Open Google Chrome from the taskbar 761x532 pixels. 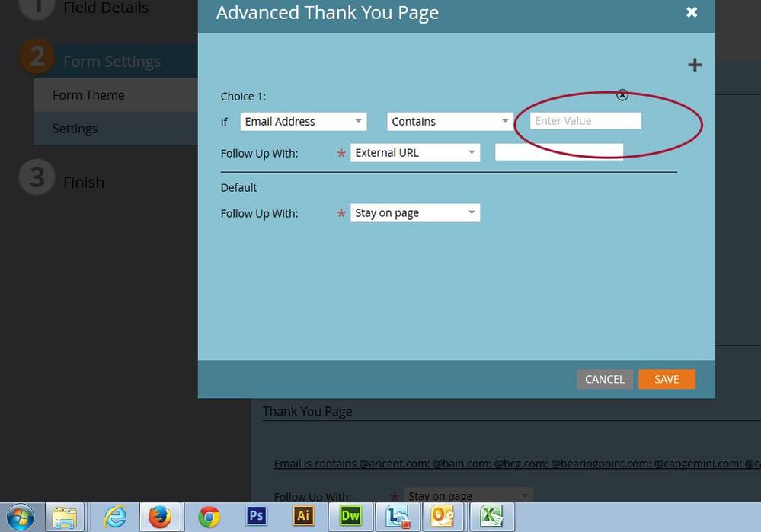(x=209, y=517)
